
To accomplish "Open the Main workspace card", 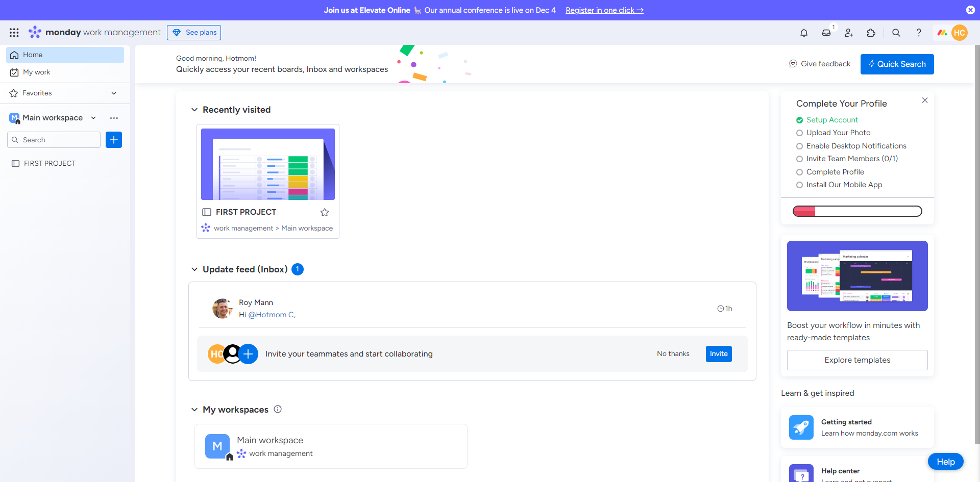I will point(331,446).
